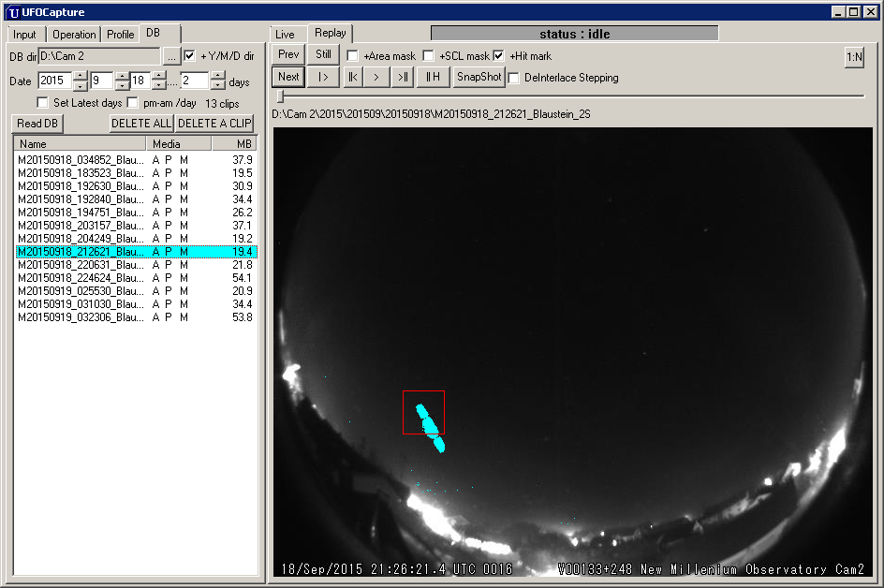Select clip M20150918_192840_Blau...
The image size is (884, 588).
tap(136, 199)
